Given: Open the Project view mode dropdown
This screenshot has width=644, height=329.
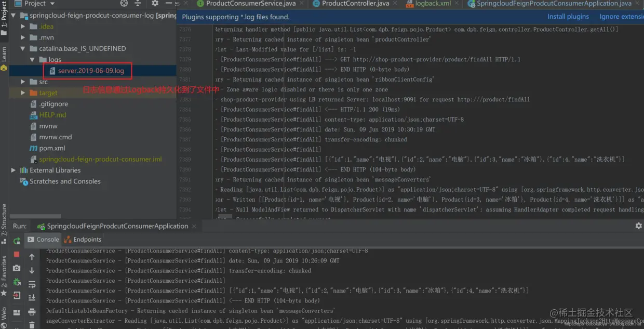Looking at the screenshot, I should tap(36, 3).
